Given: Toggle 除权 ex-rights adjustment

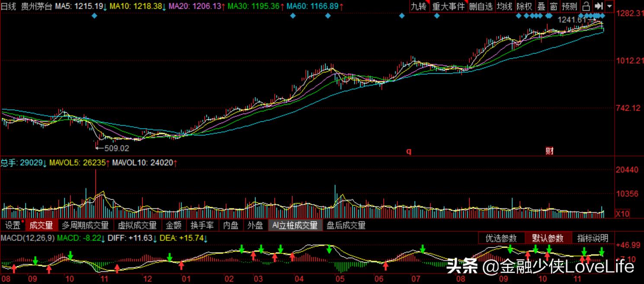Looking at the screenshot, I should 525,6.
